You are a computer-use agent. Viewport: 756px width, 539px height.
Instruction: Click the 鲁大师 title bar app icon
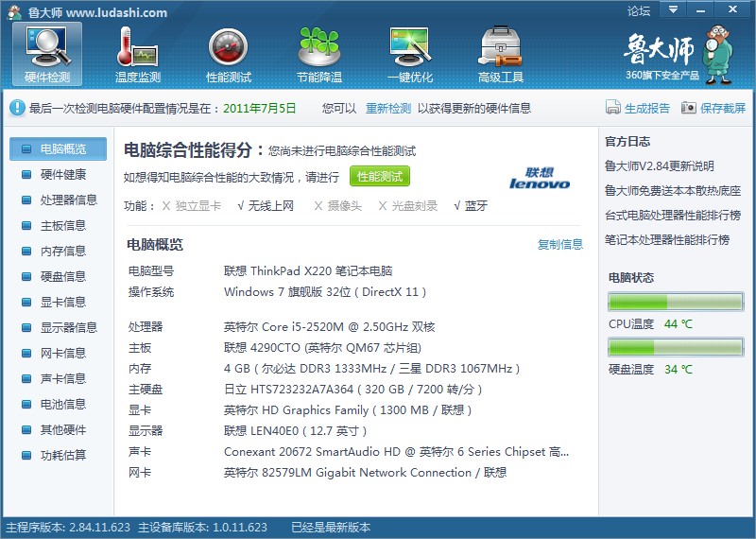(15, 12)
